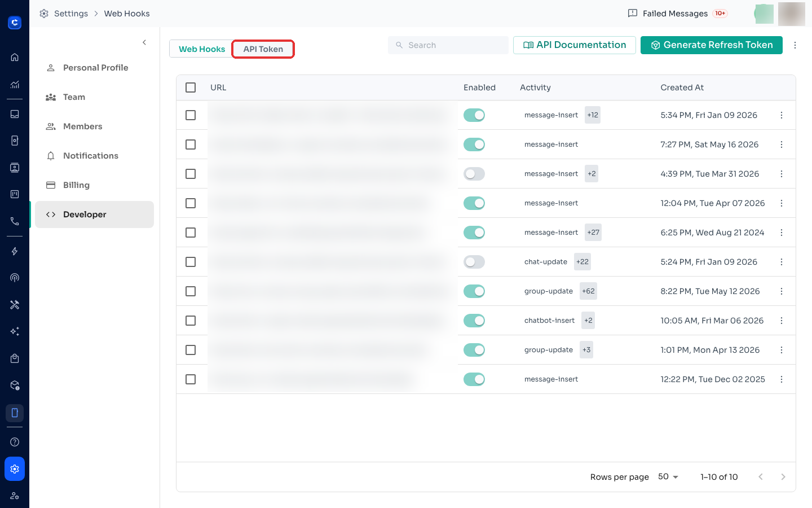Open the tools wrench icon in left rail
This screenshot has height=508, width=812.
[x=15, y=305]
